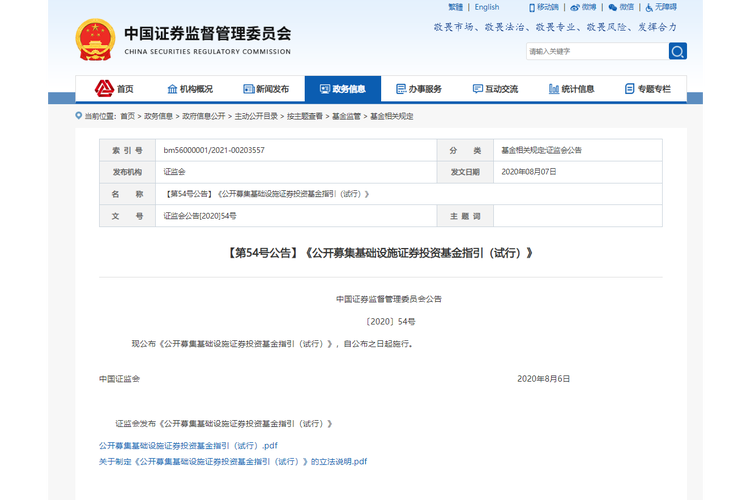Viewport: 751px width, 500px height.
Task: Go to 按主题查看 in the breadcrumb
Action: (305, 116)
